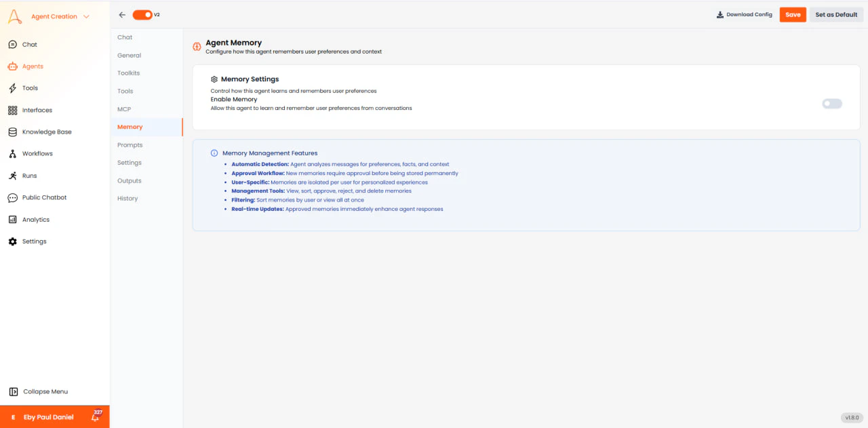Viewport: 868px width, 428px height.
Task: Click the Management Tools bullet
Action: tap(321, 191)
